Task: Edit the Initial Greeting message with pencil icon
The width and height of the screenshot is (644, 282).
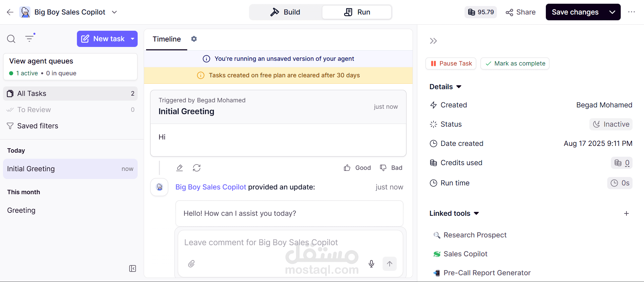Action: pyautogui.click(x=179, y=168)
